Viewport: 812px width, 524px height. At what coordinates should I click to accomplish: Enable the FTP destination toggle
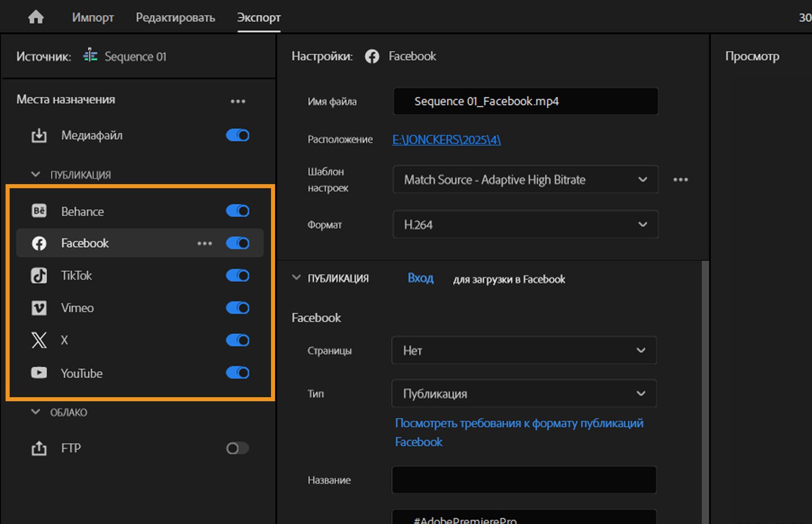click(236, 448)
